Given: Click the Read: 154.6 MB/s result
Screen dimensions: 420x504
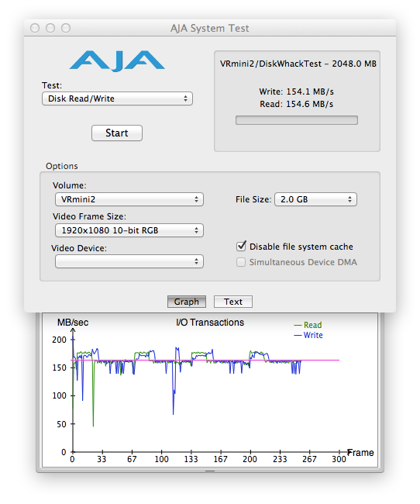Looking at the screenshot, I should click(297, 104).
